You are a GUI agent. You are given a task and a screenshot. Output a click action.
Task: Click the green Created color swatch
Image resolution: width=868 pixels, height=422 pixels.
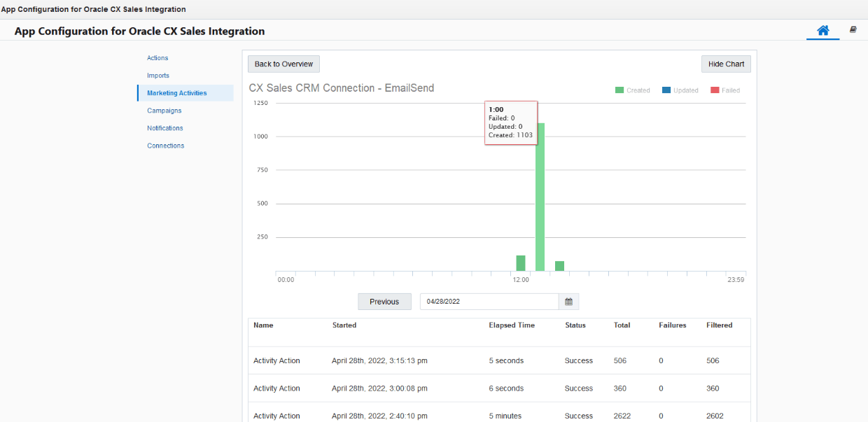click(619, 90)
